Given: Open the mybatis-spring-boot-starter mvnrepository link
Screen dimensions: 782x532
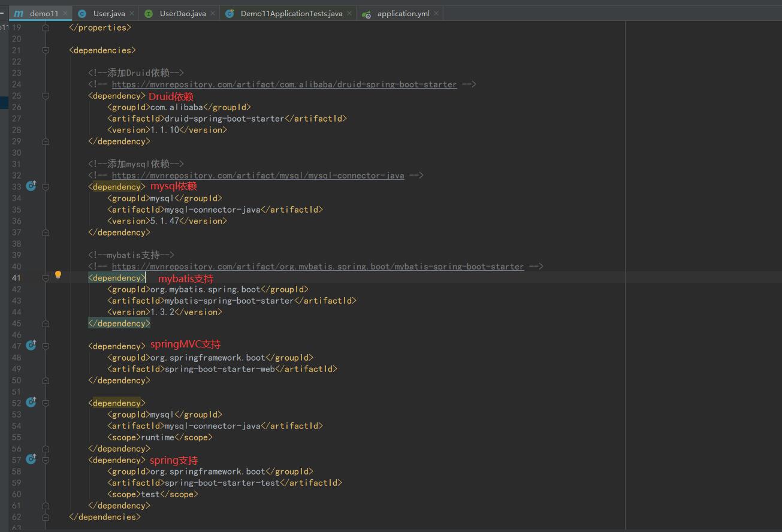Looking at the screenshot, I should (318, 267).
